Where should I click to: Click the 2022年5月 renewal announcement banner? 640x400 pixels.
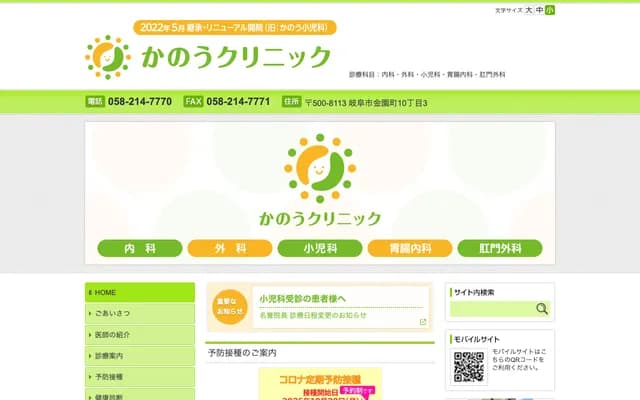(235, 27)
